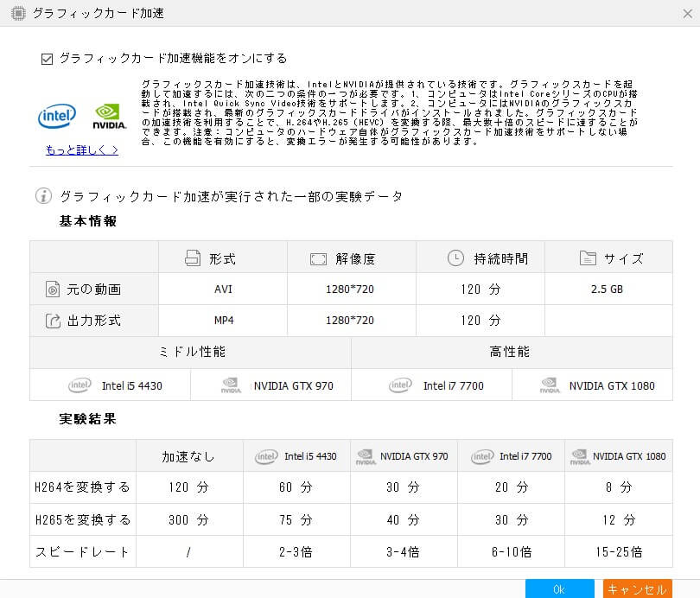This screenshot has height=598, width=700.
Task: Click the 高性能 header
Action: 512,352
